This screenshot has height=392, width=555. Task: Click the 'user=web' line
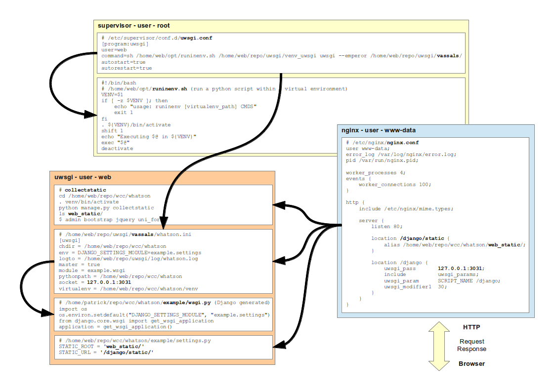tap(114, 50)
